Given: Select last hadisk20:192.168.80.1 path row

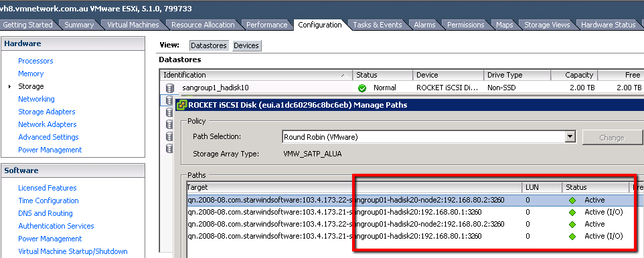Looking at the screenshot, I should coord(415,236).
